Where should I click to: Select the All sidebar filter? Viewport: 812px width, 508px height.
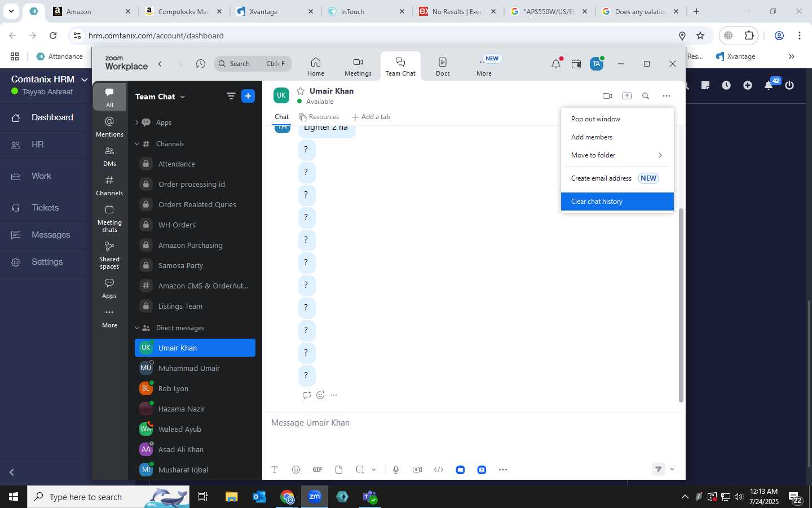point(109,97)
